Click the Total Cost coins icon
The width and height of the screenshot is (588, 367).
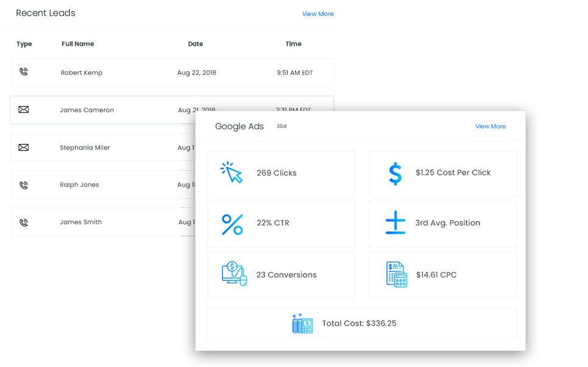click(x=302, y=323)
